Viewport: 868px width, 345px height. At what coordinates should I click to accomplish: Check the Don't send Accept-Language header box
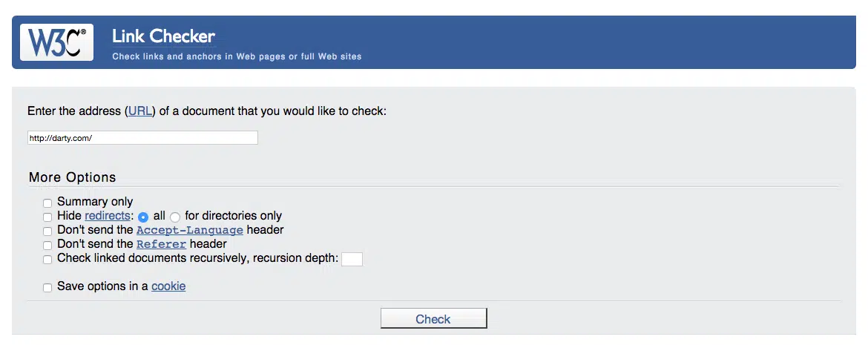tap(47, 231)
